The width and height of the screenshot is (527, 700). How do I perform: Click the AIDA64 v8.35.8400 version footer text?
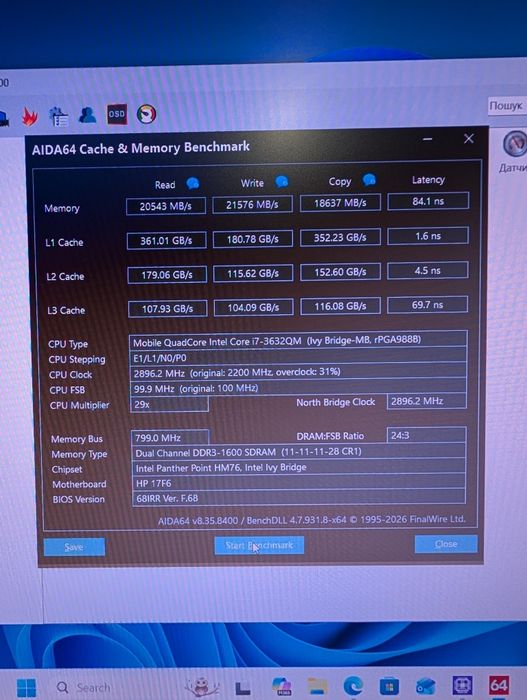(312, 520)
